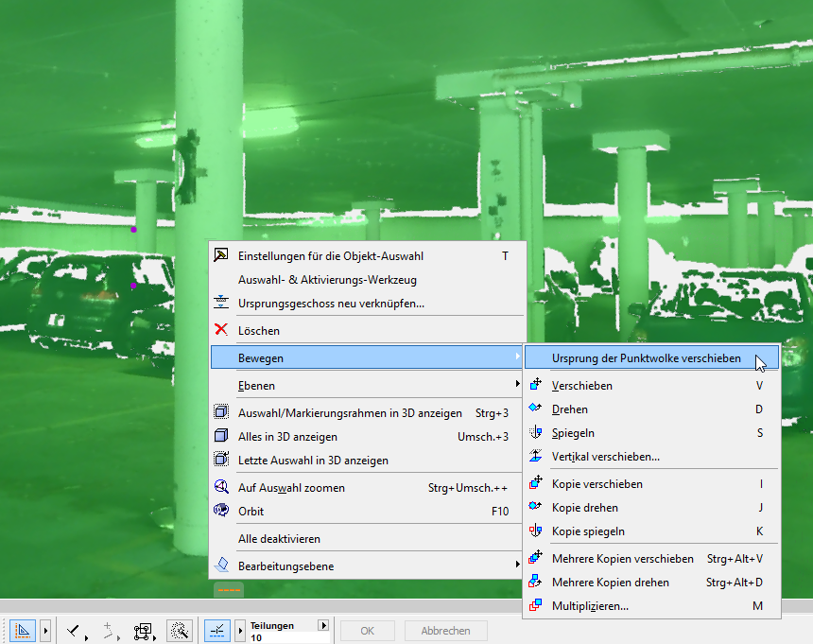The width and height of the screenshot is (813, 644).
Task: Select Kopie drehen text
Action: point(585,508)
